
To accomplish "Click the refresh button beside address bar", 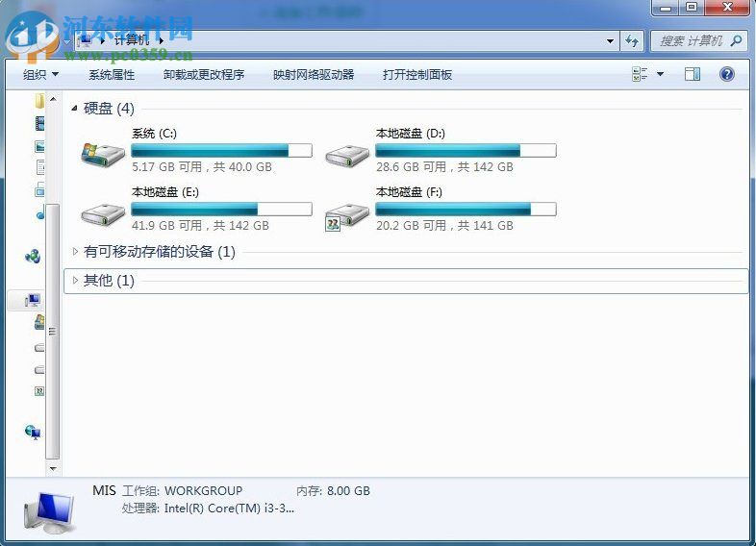I will [632, 41].
